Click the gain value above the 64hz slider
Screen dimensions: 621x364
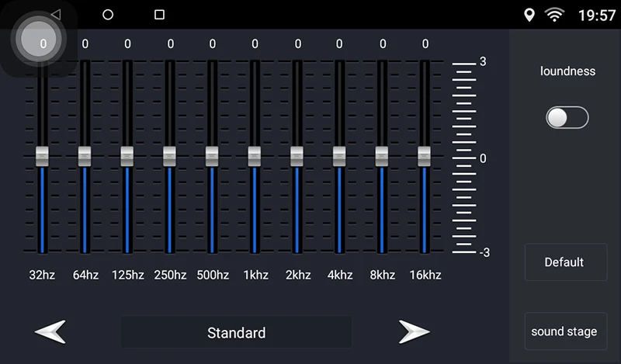point(85,43)
